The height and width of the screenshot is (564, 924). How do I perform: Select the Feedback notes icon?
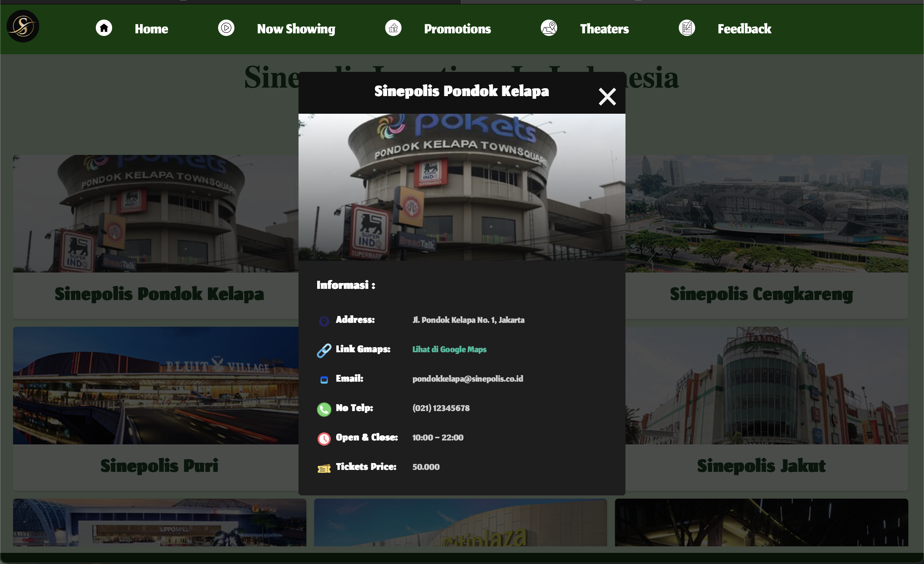(687, 28)
